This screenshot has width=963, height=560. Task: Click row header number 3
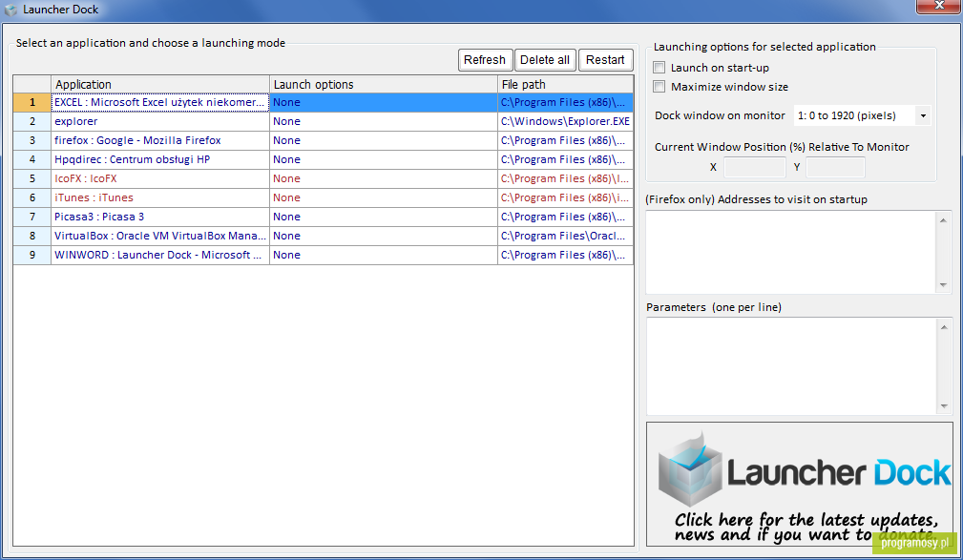(x=31, y=140)
